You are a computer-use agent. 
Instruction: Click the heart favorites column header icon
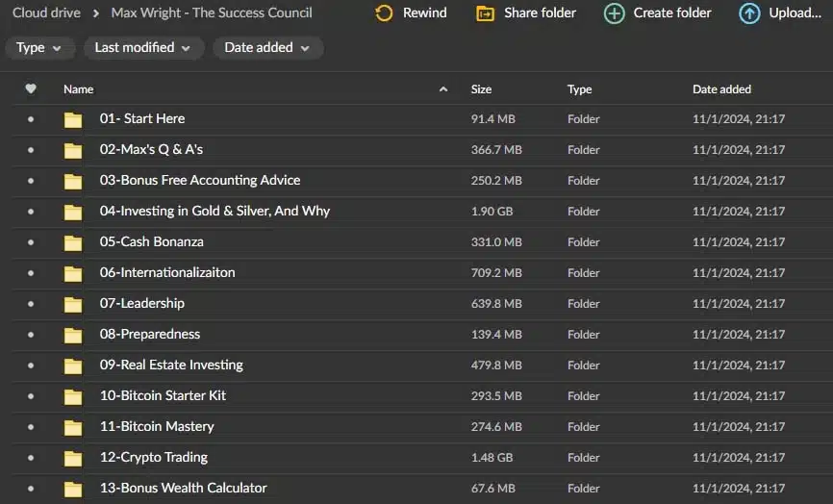pos(31,88)
